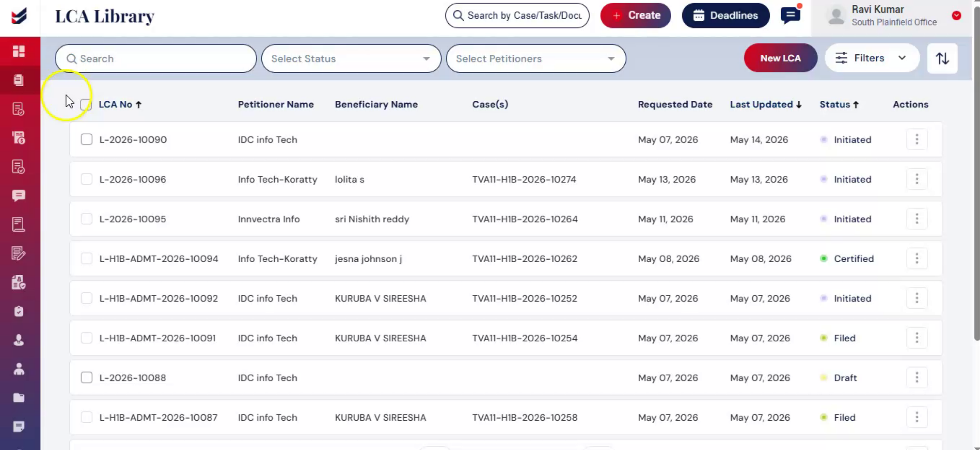The width and height of the screenshot is (980, 450).
Task: Select row checkbox for L-H1B-ADMT-2026-10092
Action: click(87, 299)
